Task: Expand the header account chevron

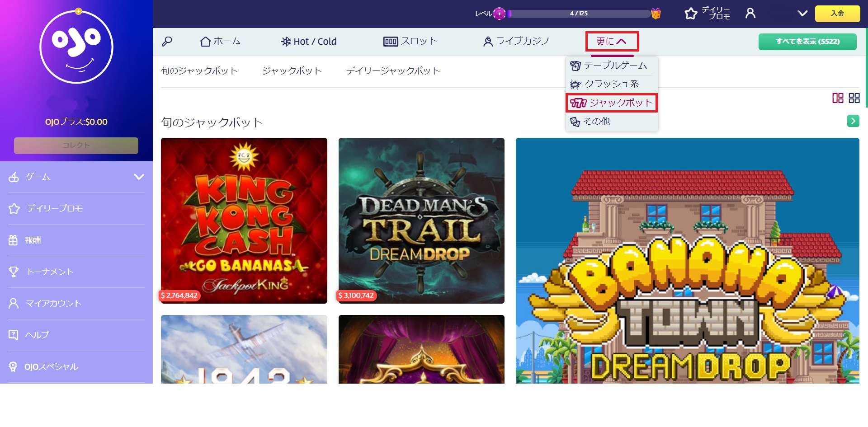Action: point(802,14)
